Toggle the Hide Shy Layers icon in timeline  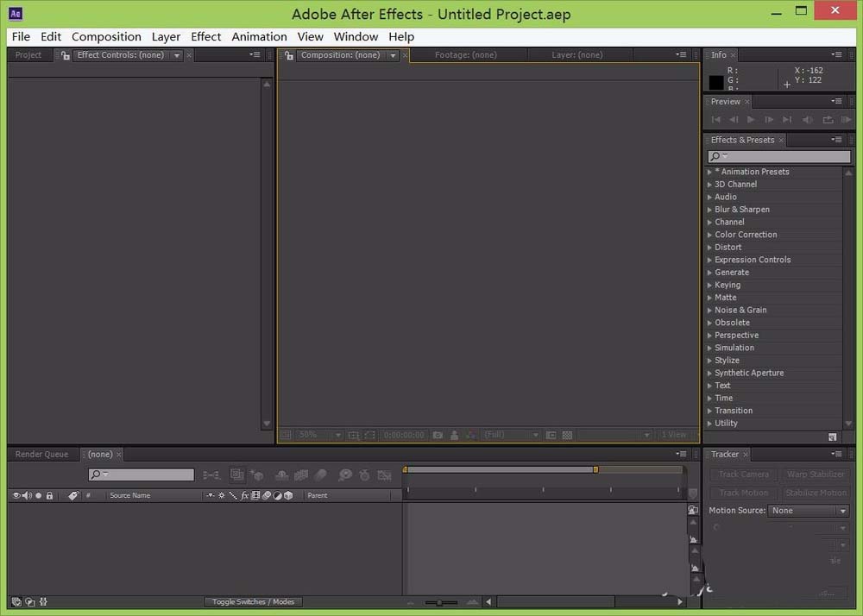click(x=281, y=475)
